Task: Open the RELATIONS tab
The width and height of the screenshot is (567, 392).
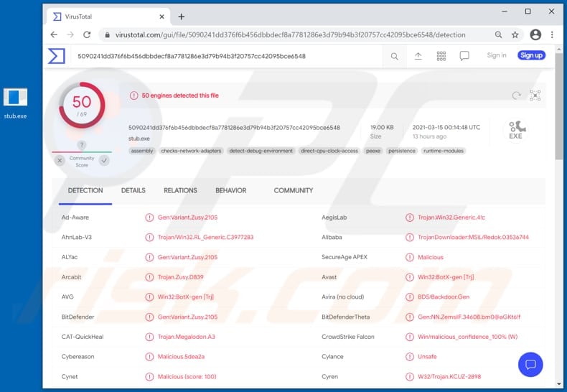Action: pyautogui.click(x=180, y=190)
